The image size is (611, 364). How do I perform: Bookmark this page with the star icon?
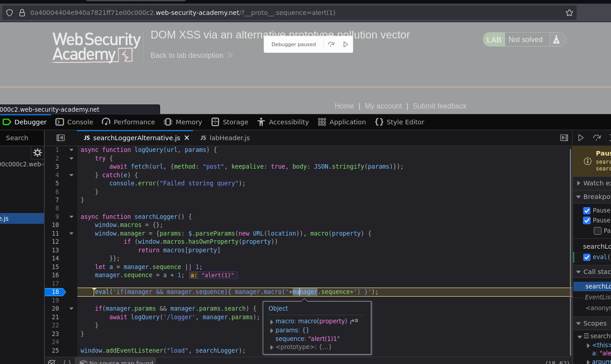click(x=569, y=13)
